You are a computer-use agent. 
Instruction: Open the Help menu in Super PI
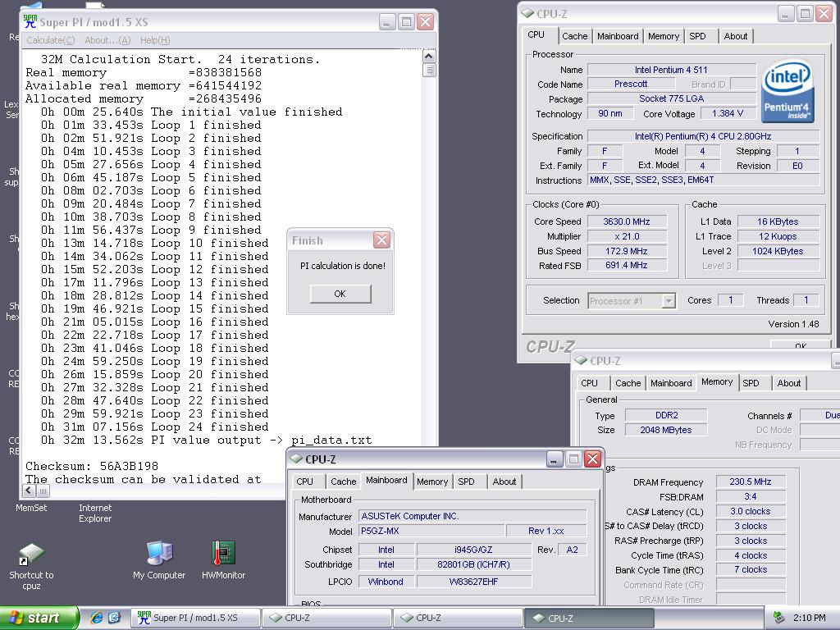click(x=155, y=40)
